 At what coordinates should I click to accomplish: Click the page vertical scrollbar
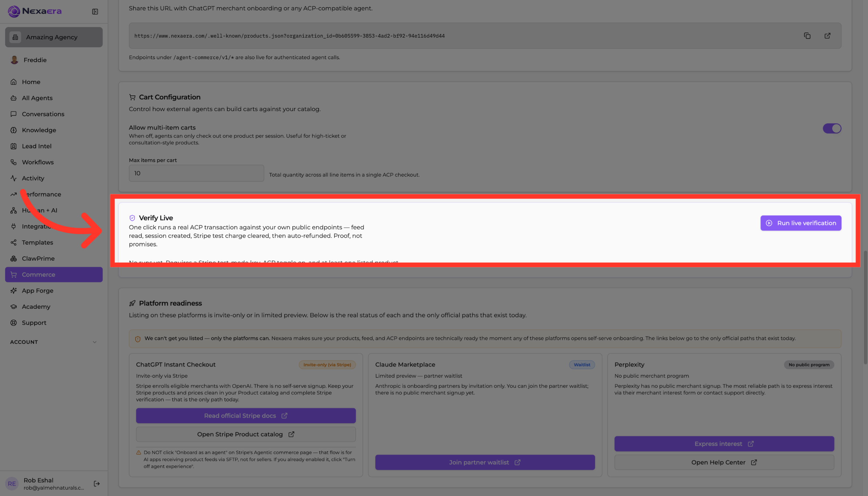click(x=865, y=307)
